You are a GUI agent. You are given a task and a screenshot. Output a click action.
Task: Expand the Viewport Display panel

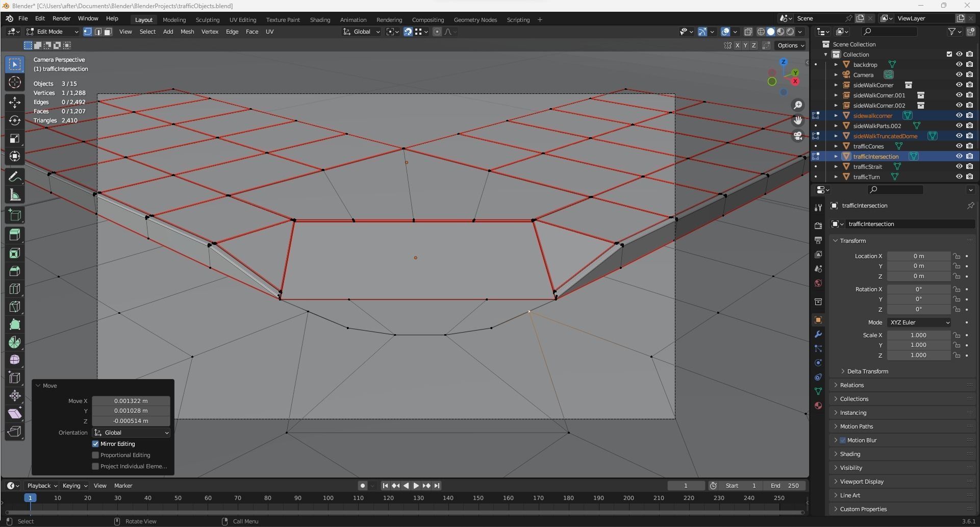tap(862, 482)
